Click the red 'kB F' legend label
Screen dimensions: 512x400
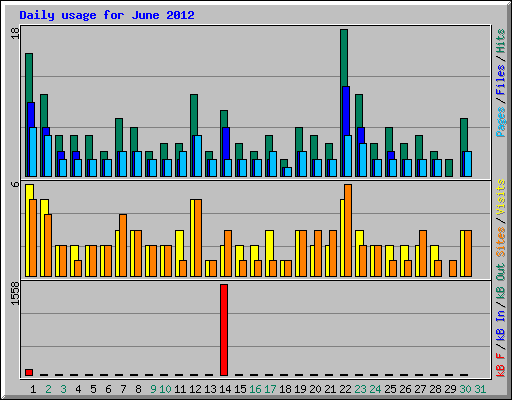(501, 365)
